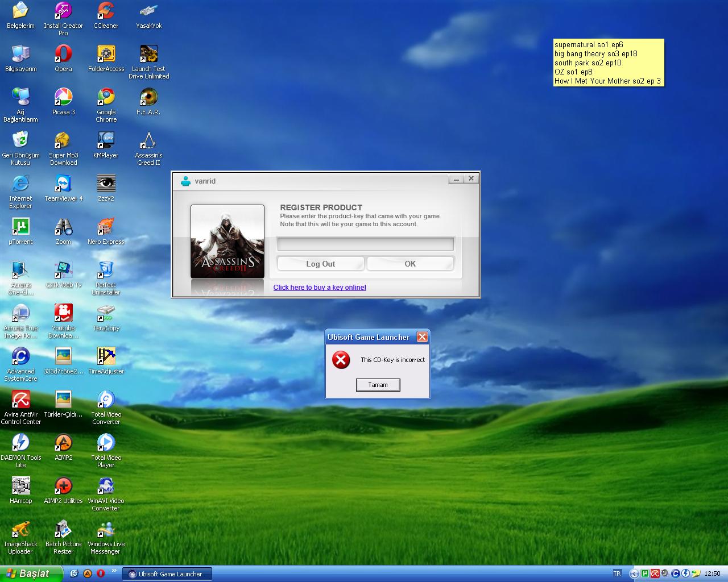Select the Install Creator Pro icon

point(63,19)
